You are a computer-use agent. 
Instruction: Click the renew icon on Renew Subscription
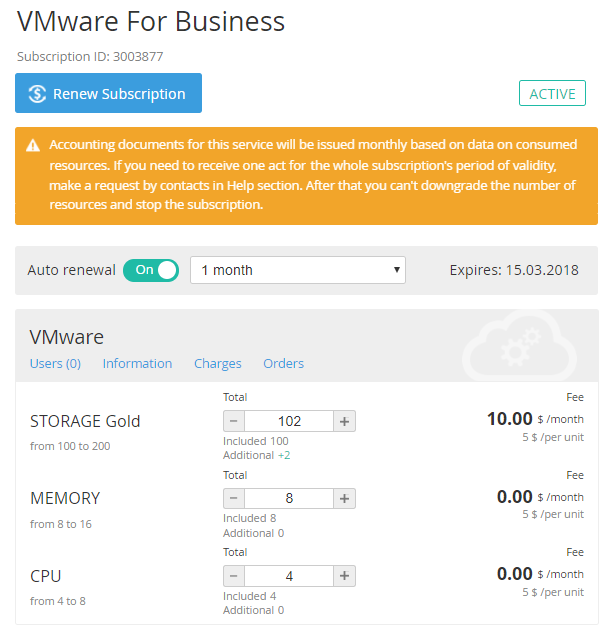[38, 94]
